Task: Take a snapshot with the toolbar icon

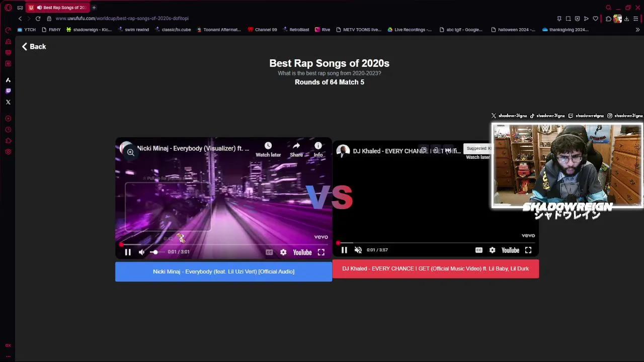Action: pyautogui.click(x=568, y=19)
